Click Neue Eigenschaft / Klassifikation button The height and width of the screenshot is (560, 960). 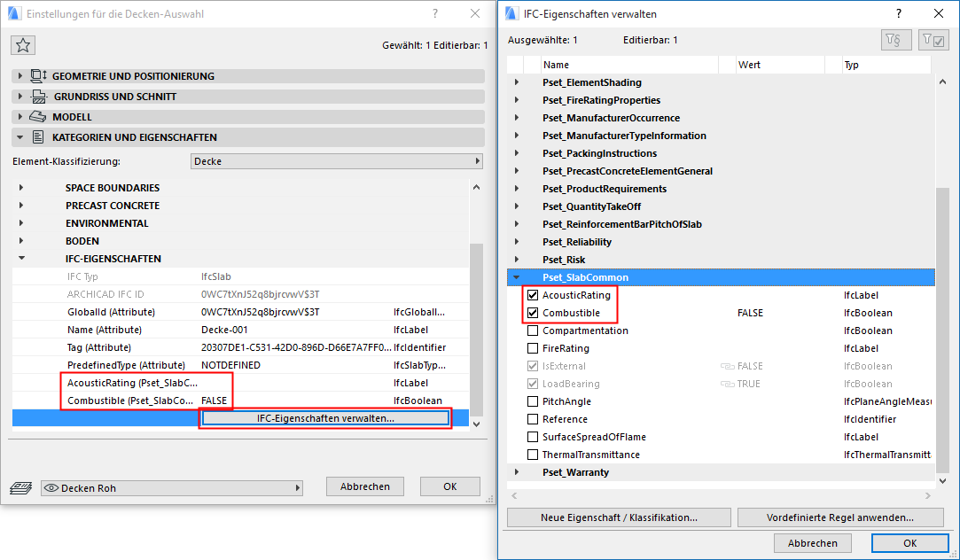click(x=619, y=517)
